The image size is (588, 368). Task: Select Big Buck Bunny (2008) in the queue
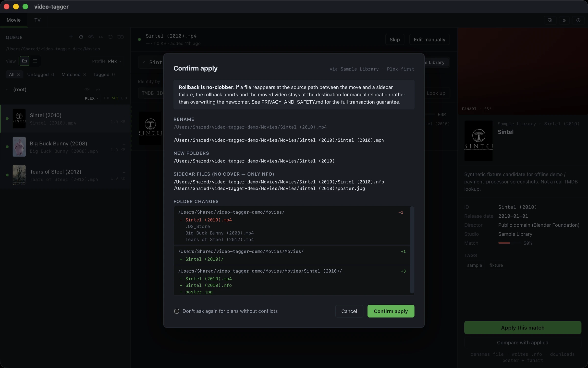(x=65, y=147)
